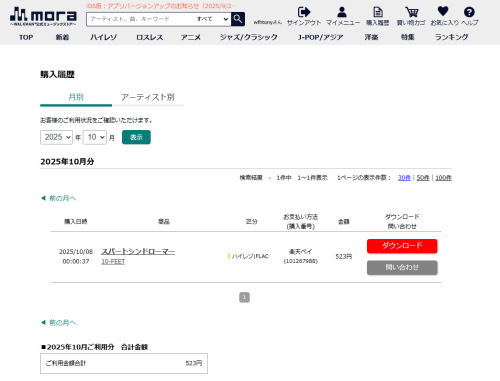This screenshot has height=381, width=500.
Task: Click the sign-out icon
Action: (x=304, y=12)
